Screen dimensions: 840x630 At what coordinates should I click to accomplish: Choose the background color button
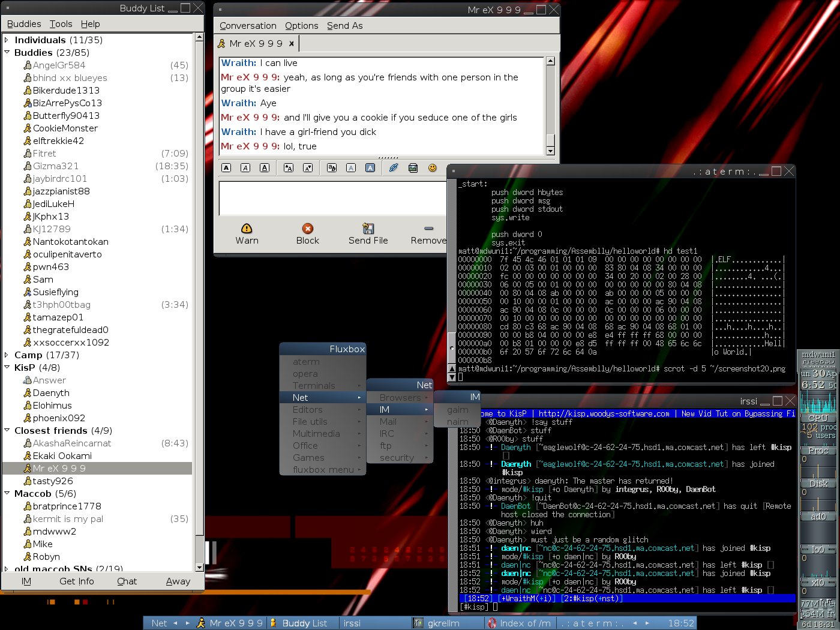pos(370,168)
